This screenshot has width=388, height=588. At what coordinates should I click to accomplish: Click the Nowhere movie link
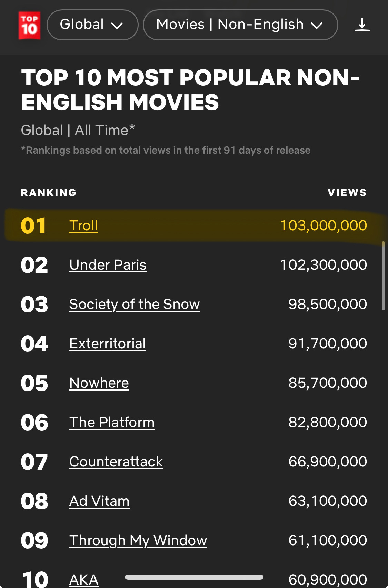point(99,383)
